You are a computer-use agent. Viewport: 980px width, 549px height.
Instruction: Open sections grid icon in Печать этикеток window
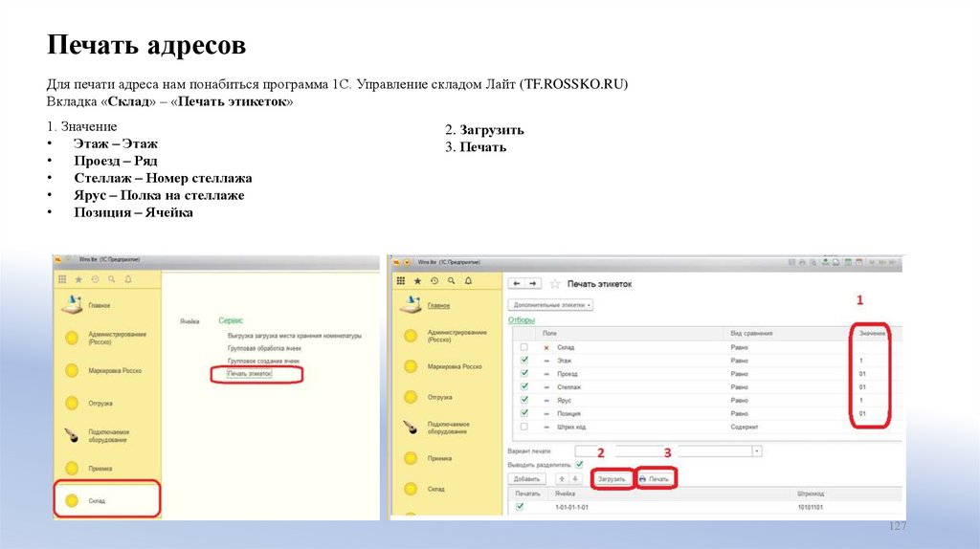coord(401,281)
